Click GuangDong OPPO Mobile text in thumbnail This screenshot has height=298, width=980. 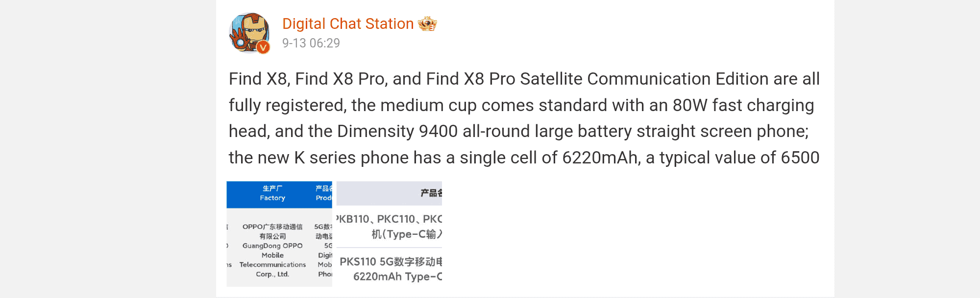272,251
